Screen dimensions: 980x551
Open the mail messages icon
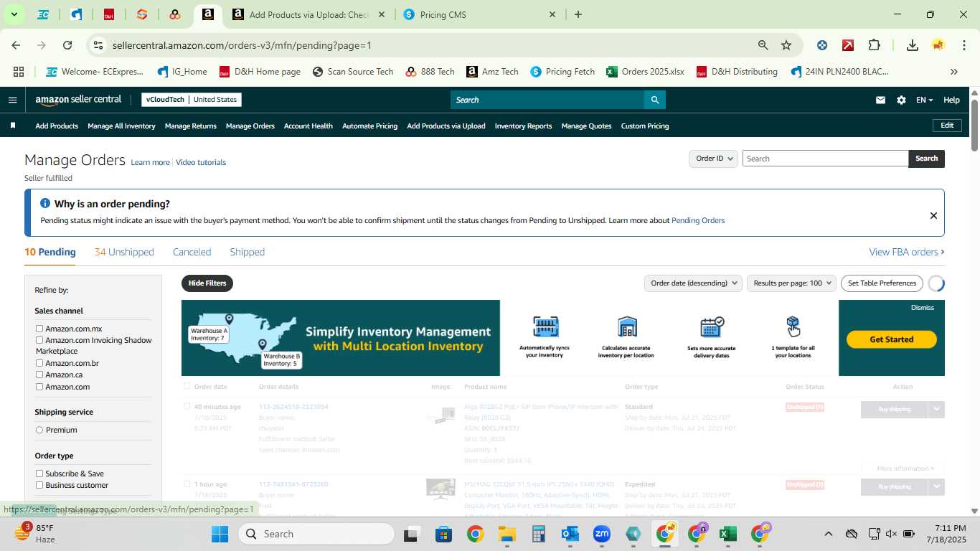[880, 100]
